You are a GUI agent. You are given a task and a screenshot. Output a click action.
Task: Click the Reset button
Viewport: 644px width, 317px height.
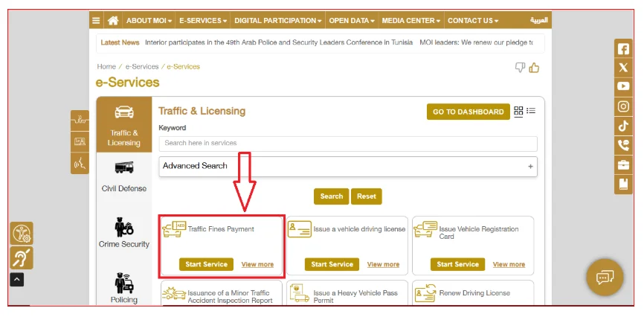pyautogui.click(x=367, y=196)
